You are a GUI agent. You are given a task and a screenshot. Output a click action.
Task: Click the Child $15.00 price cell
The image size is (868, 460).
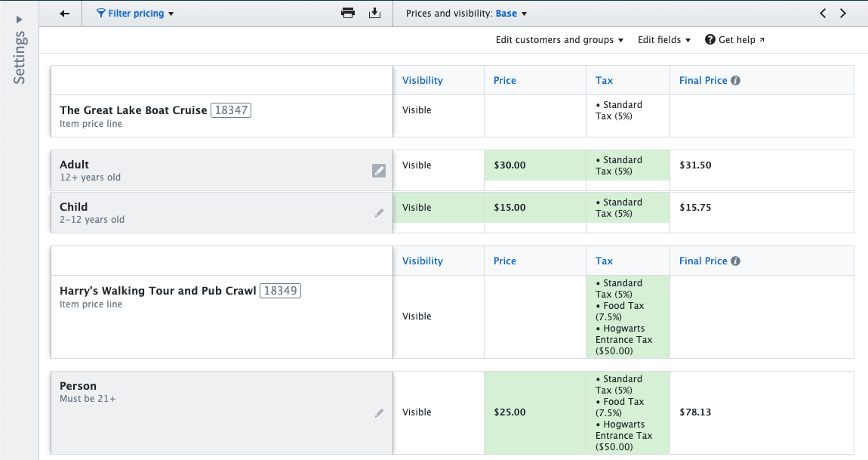534,208
